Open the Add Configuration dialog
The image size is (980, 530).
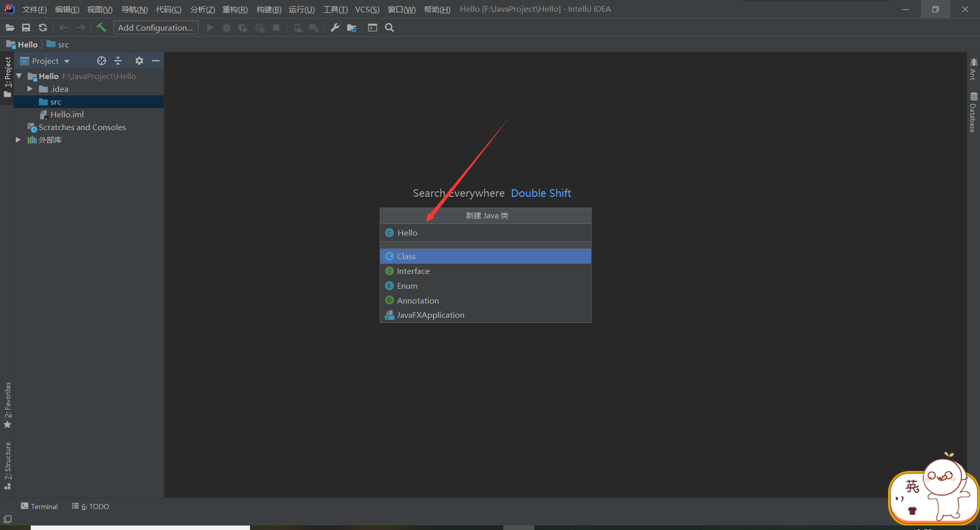coord(156,28)
